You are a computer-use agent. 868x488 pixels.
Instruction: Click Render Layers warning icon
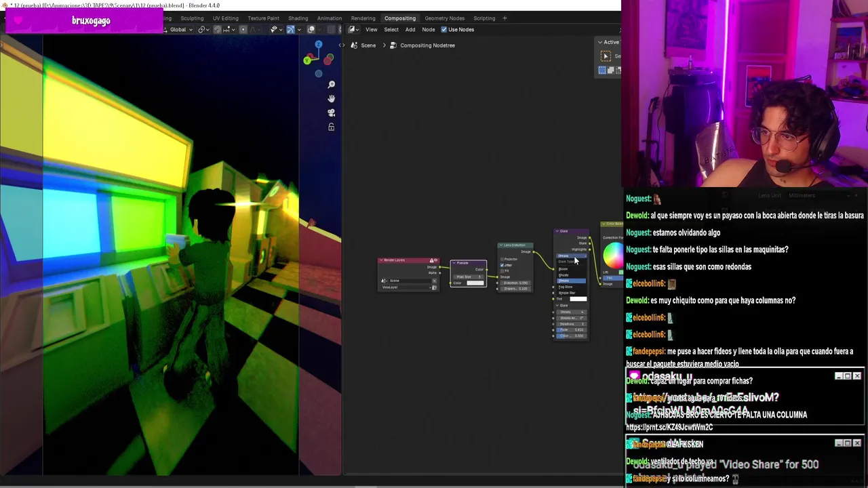point(433,260)
